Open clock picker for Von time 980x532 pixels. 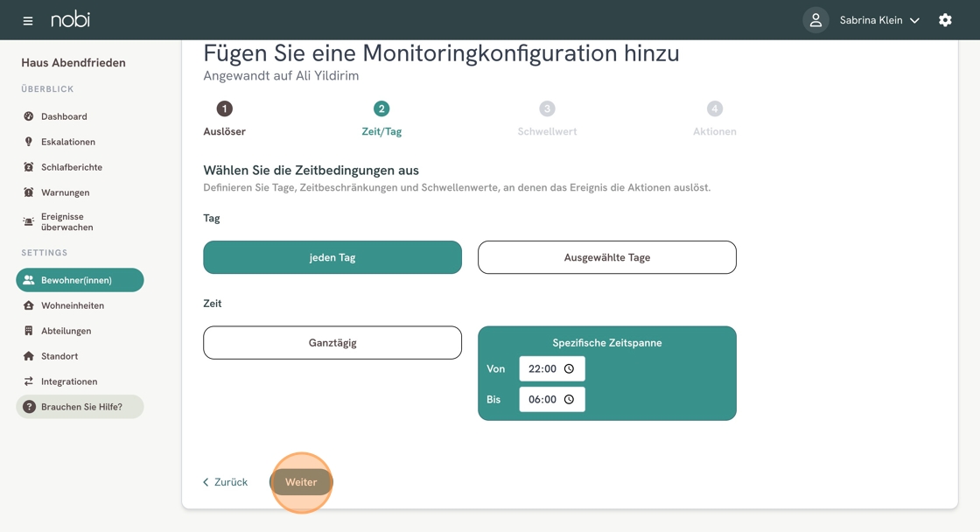coord(569,369)
